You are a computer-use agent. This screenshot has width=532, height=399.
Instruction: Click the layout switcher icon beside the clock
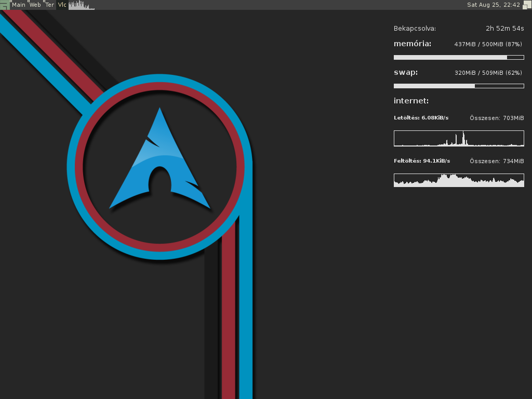tap(527, 5)
